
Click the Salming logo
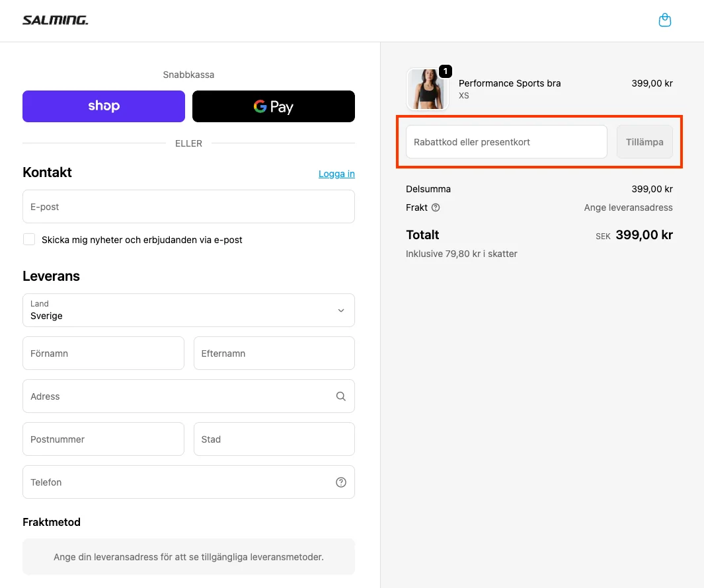(x=56, y=20)
